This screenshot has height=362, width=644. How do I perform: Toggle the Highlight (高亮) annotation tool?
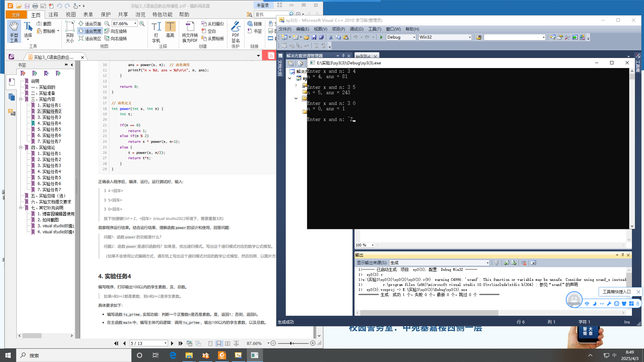coord(170,30)
